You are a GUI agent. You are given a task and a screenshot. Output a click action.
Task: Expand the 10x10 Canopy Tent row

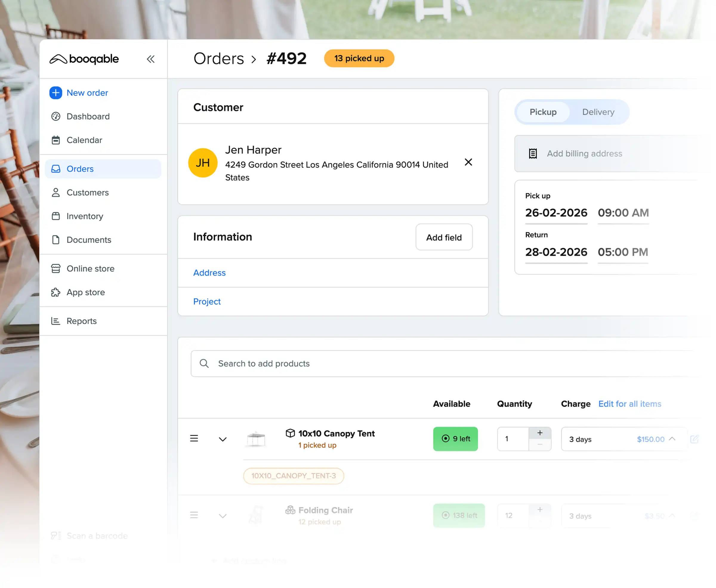pyautogui.click(x=223, y=439)
